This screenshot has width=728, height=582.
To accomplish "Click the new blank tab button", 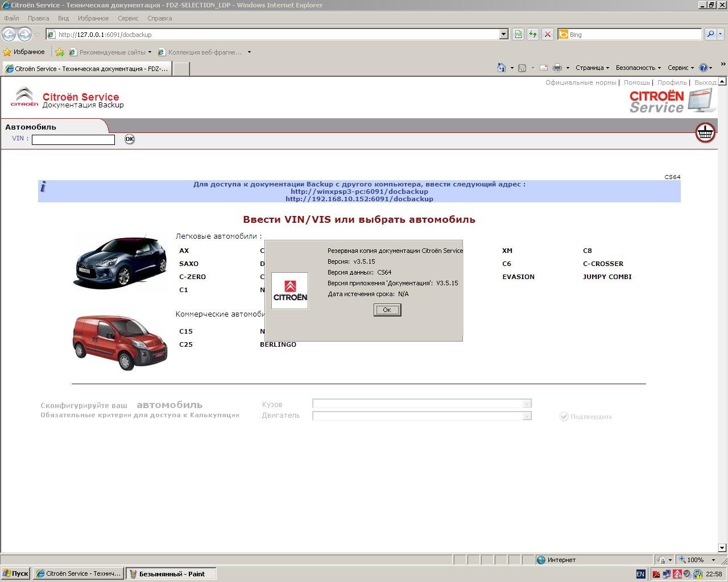I will coord(181,69).
